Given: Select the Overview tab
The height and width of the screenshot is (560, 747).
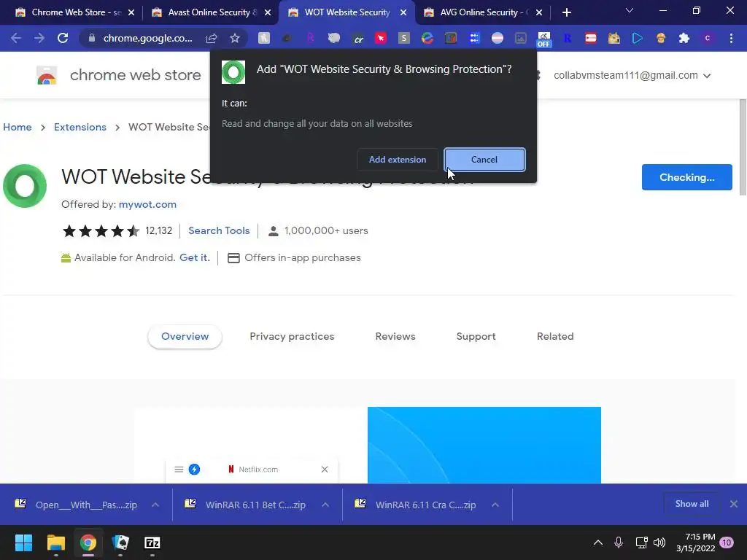Looking at the screenshot, I should [185, 336].
